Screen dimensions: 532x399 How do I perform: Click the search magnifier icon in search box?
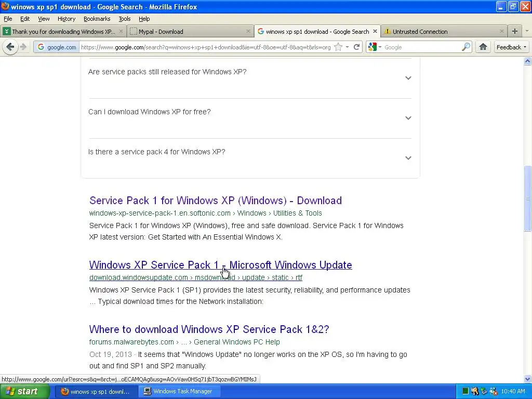[466, 47]
